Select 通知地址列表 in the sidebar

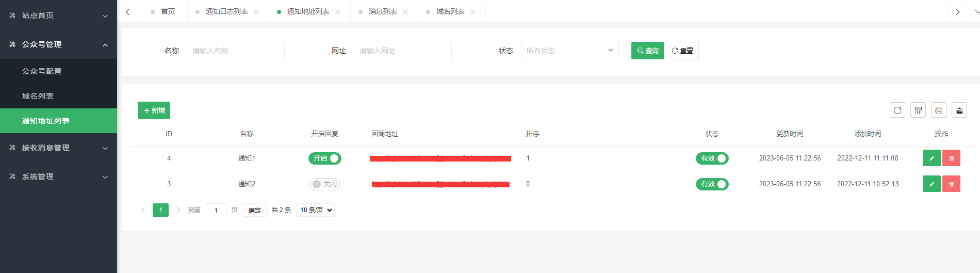pos(58,121)
